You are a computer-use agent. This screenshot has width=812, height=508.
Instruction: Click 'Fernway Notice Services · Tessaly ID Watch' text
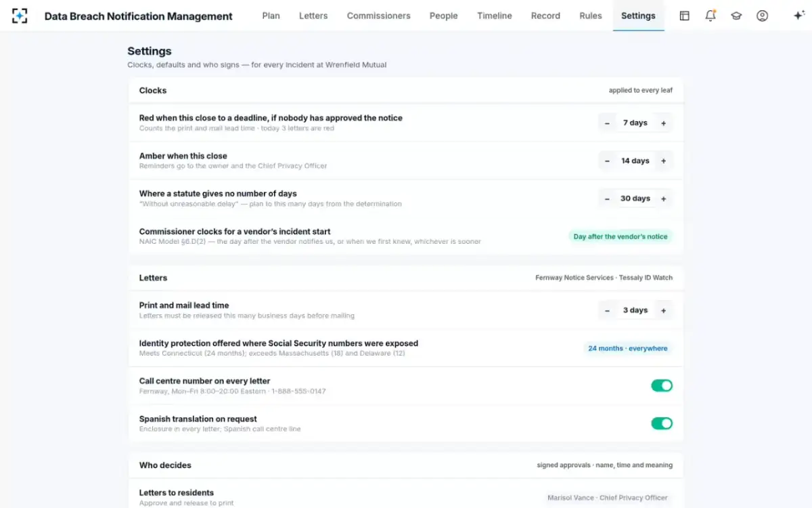[604, 278]
